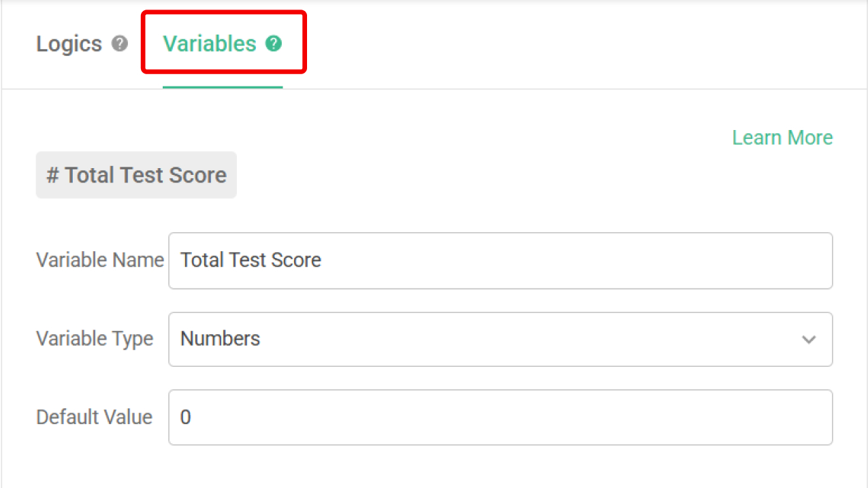Click the Logics tab question mark

[x=120, y=44]
